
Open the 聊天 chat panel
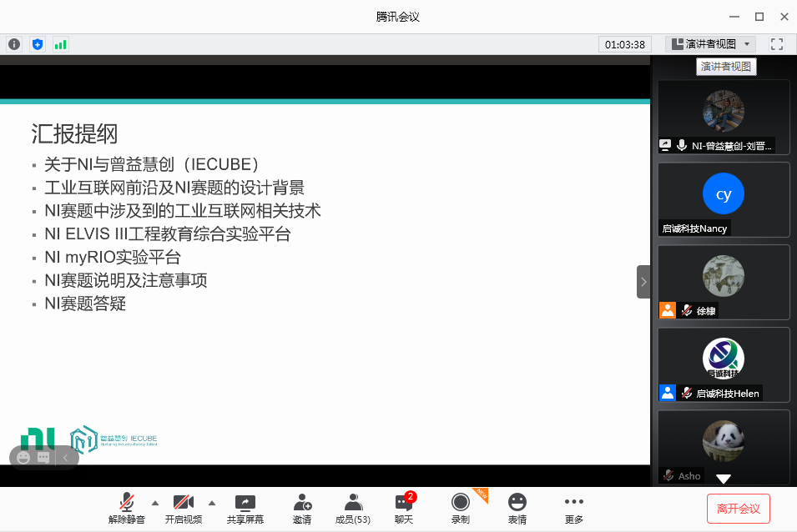click(x=404, y=509)
